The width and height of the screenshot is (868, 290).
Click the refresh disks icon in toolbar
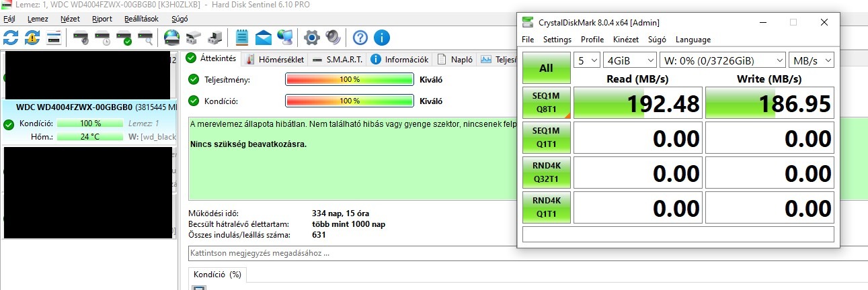(11, 37)
